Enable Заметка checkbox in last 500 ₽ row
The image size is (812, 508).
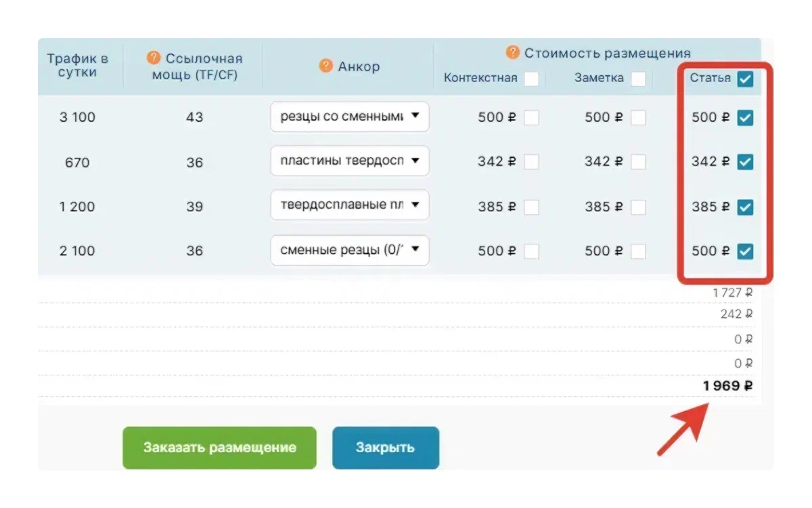tap(638, 251)
